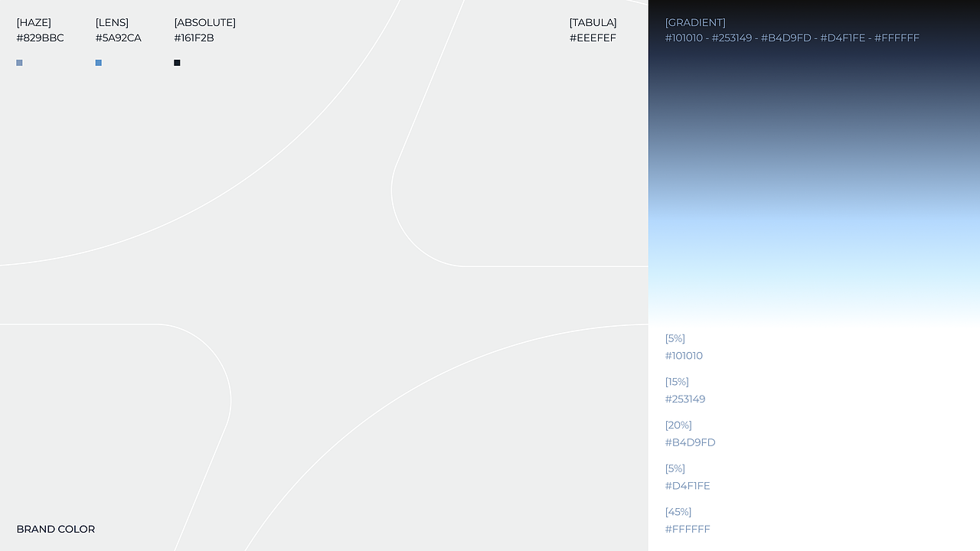Click the [45%] gradient stop label
This screenshot has width=980, height=551.
coord(678,512)
